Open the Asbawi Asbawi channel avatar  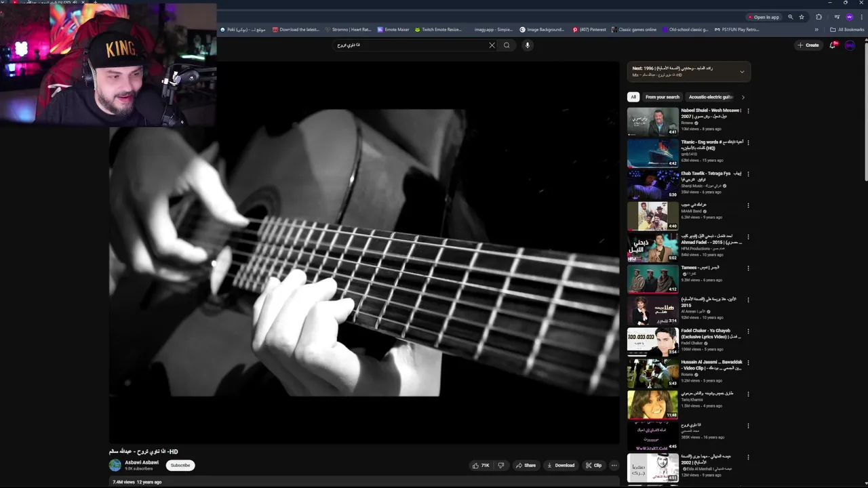(x=115, y=465)
